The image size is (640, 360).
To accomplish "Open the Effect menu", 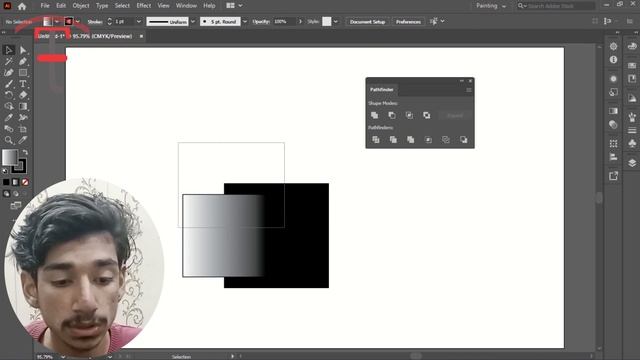I will [x=144, y=6].
